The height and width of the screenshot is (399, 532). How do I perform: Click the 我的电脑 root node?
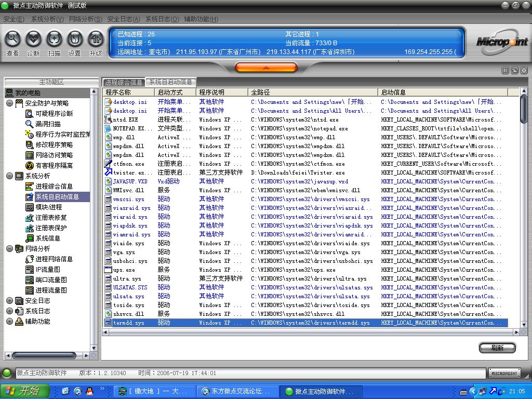click(x=28, y=93)
